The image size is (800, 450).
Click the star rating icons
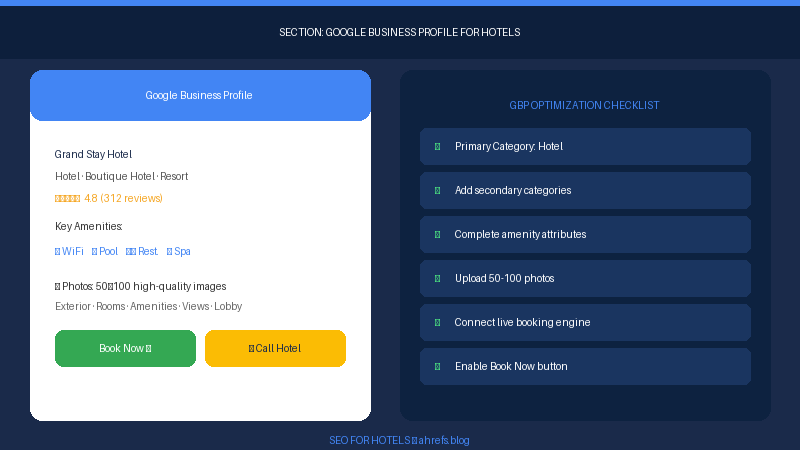[67, 198]
